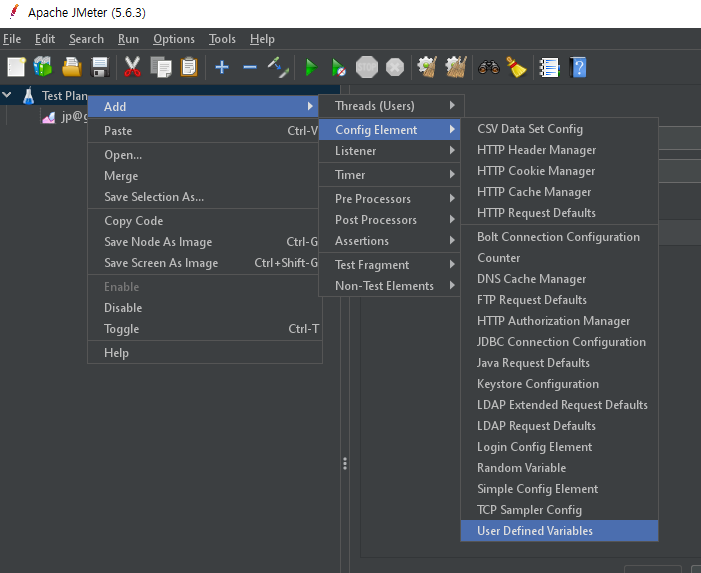The height and width of the screenshot is (573, 701).
Task: Select the Counter config element
Action: click(559, 258)
